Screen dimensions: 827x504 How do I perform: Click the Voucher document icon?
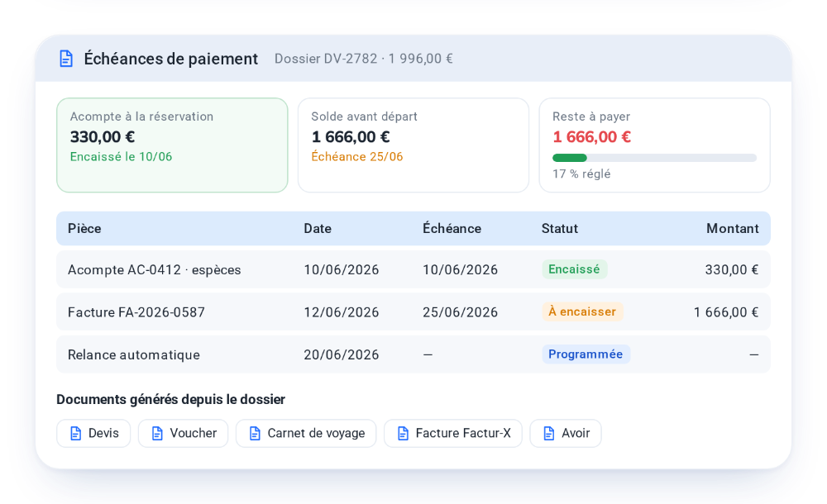click(157, 433)
